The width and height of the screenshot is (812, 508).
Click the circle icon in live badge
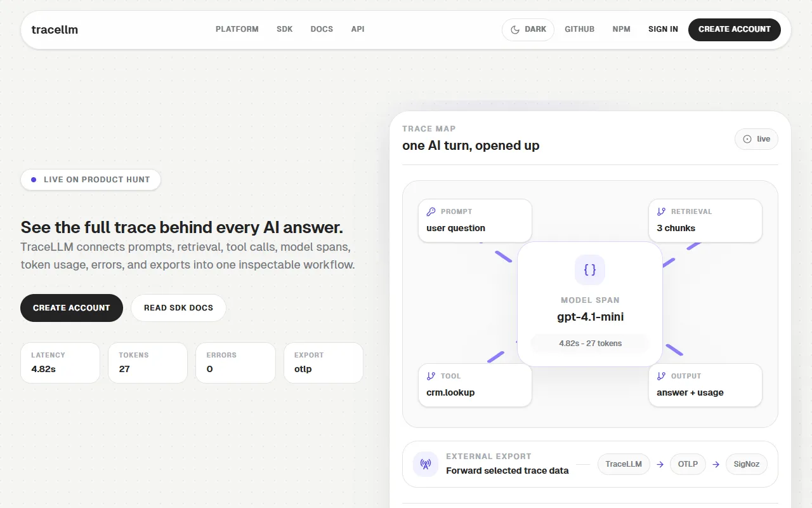[747, 139]
